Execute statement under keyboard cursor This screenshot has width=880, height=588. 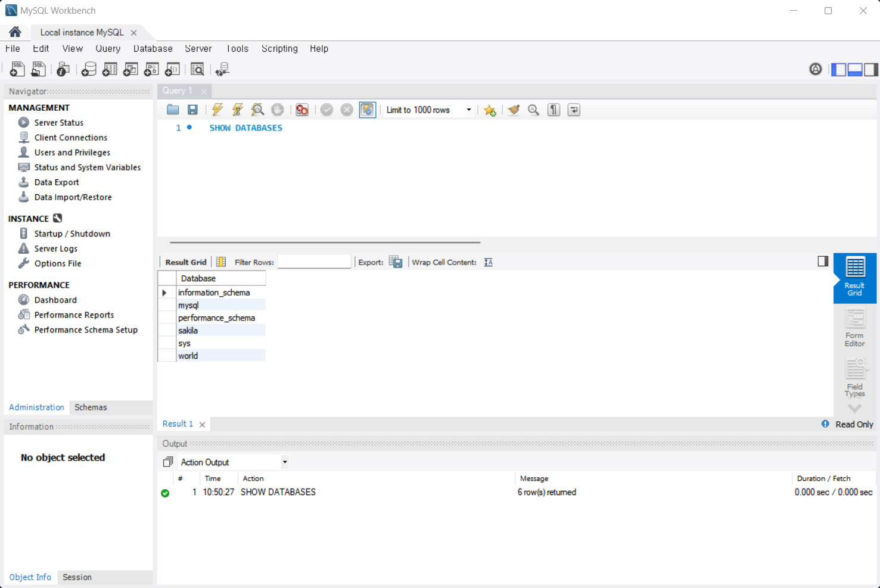tap(238, 110)
